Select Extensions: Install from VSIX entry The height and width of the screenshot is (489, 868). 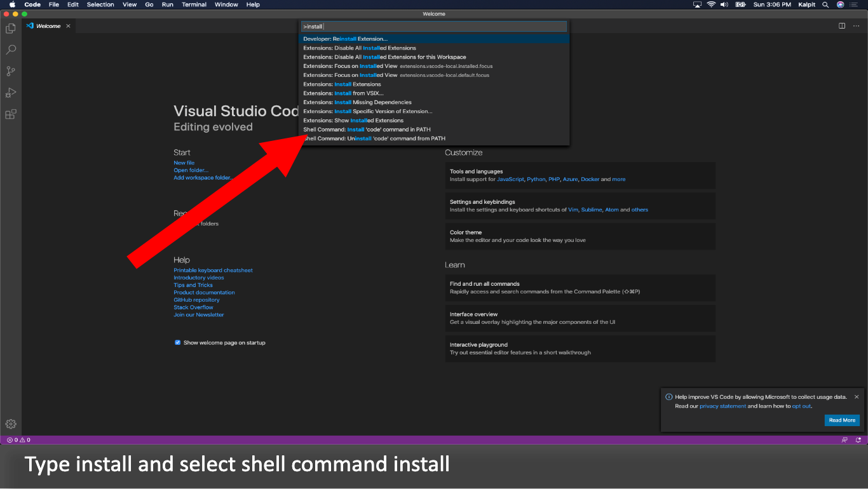(x=342, y=93)
